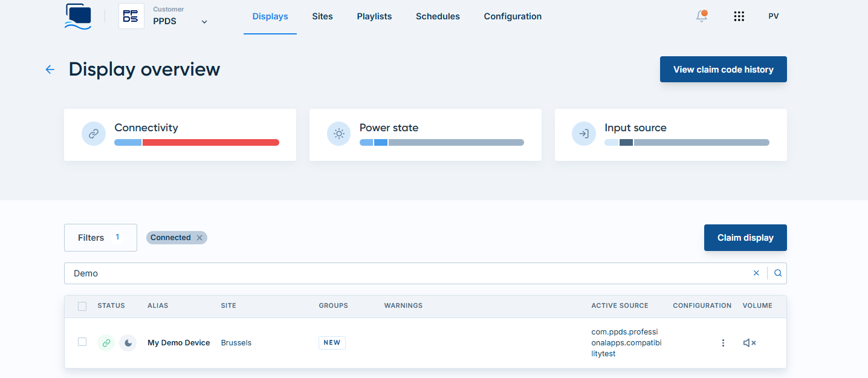The image size is (868, 378).
Task: Open the Filters panel
Action: pos(100,238)
